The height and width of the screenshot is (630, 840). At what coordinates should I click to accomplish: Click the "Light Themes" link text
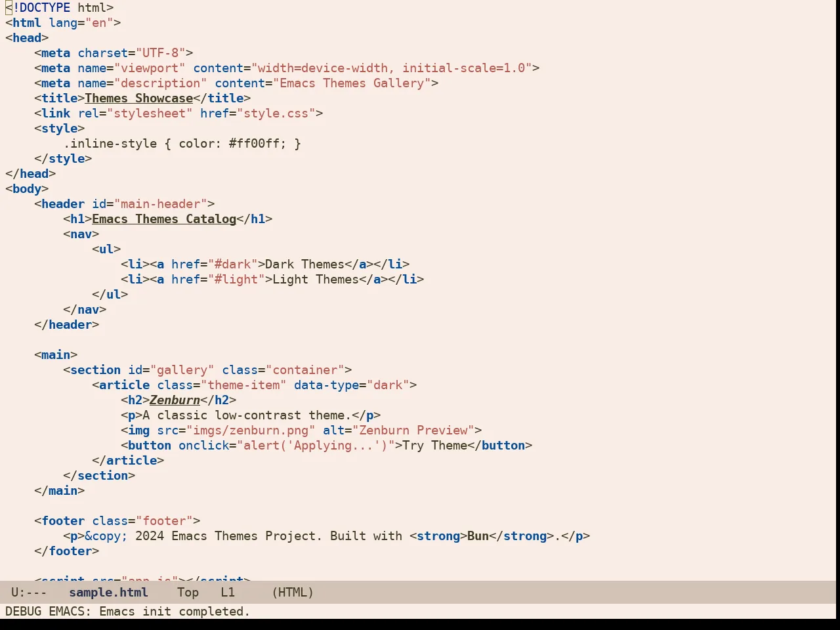316,280
